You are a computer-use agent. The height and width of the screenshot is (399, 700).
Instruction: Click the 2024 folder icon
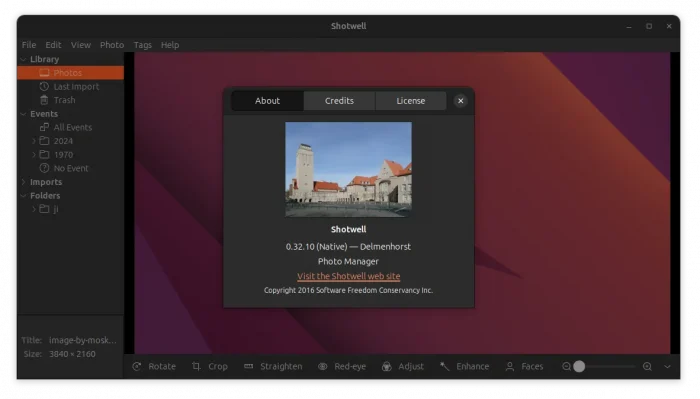[x=44, y=141]
